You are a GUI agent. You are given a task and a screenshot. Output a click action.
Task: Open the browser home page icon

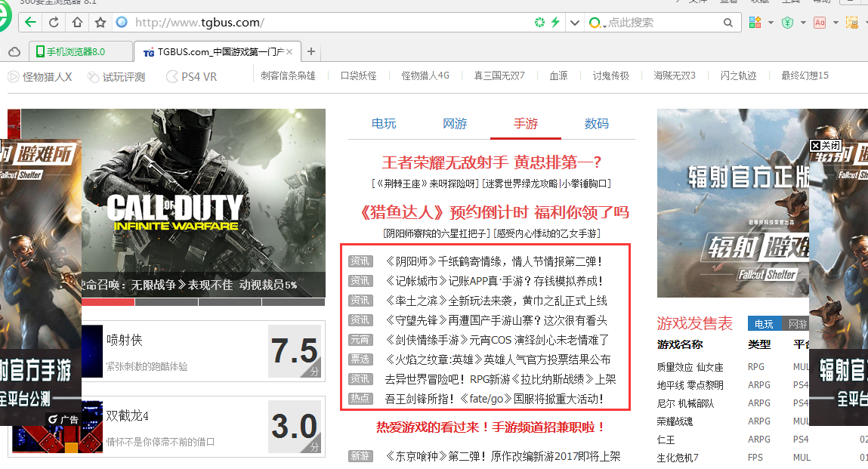pyautogui.click(x=77, y=22)
